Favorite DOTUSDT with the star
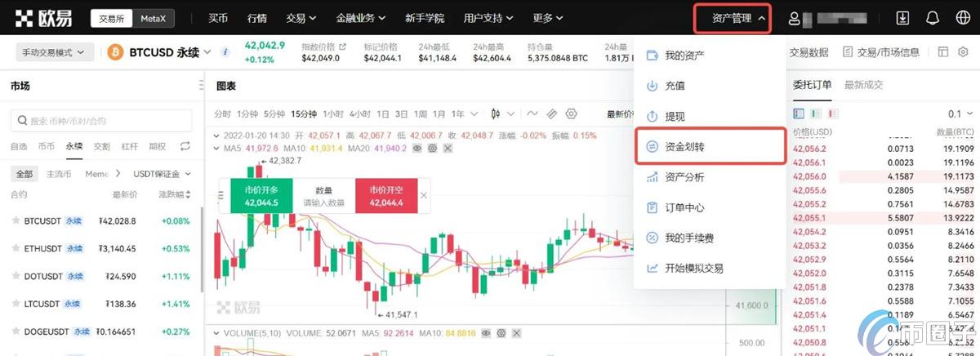The width and height of the screenshot is (980, 356). (15, 276)
